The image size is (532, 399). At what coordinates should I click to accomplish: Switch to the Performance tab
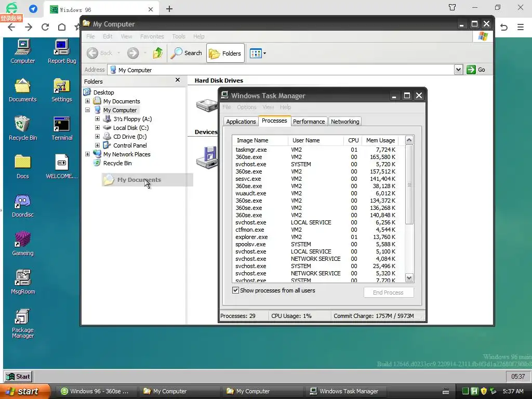click(309, 122)
